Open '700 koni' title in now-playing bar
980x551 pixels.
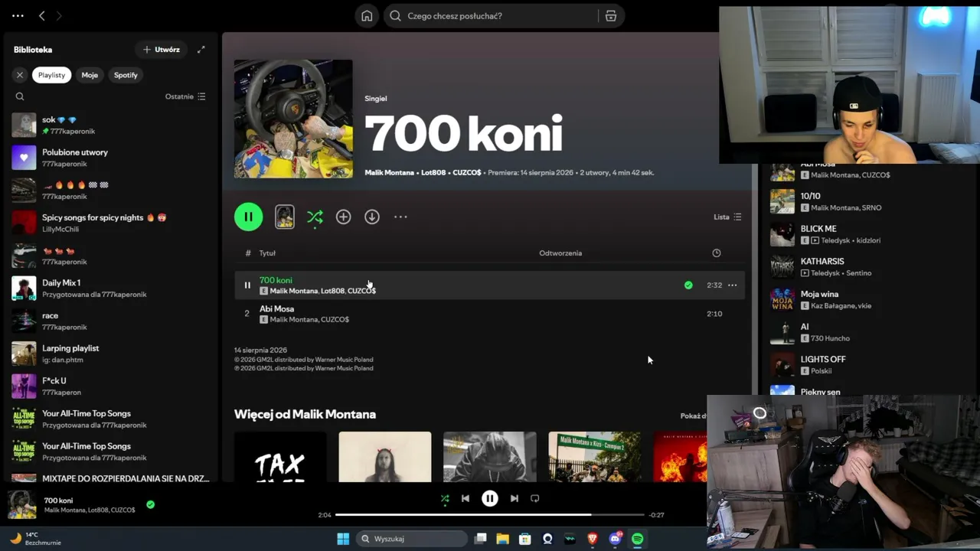(x=58, y=500)
